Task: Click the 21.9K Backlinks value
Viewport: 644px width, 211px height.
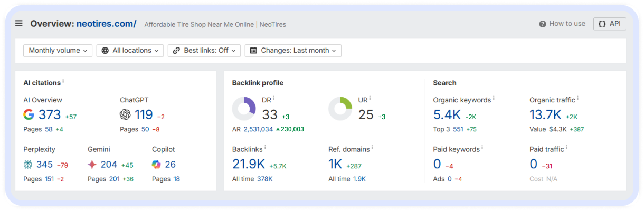Action: coord(249,164)
